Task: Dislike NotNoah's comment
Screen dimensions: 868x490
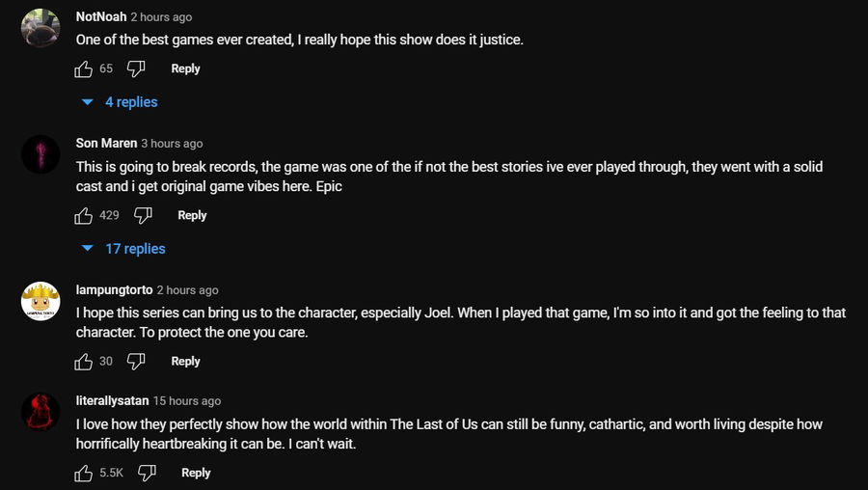Action: [136, 68]
